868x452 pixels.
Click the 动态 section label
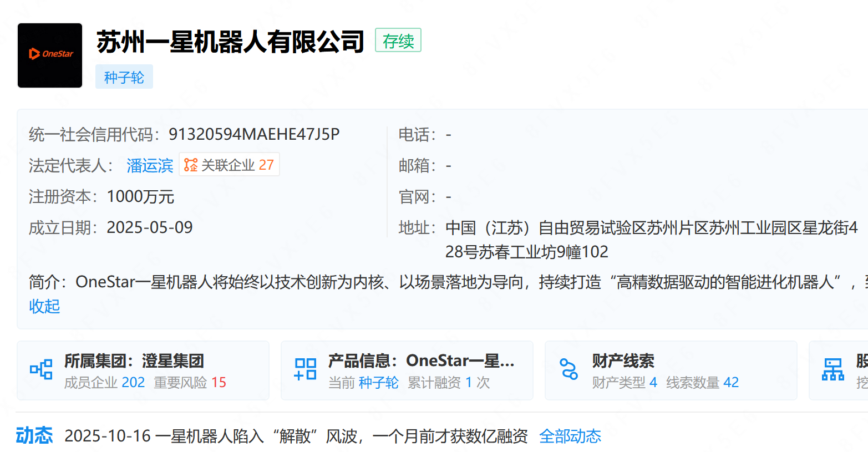[34, 436]
